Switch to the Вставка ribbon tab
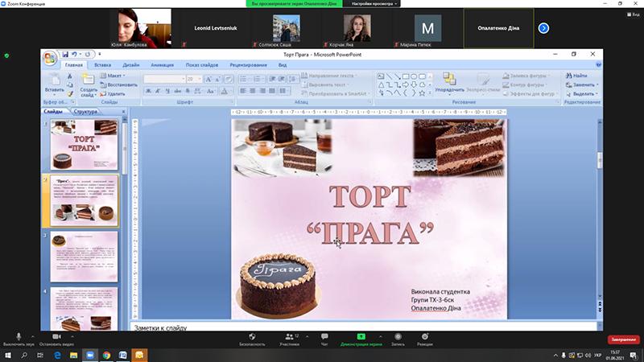This screenshot has width=644, height=362. [x=103, y=64]
